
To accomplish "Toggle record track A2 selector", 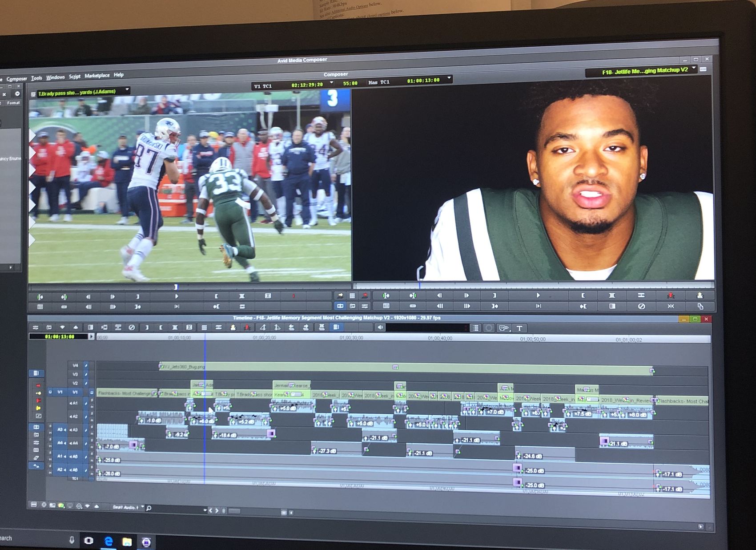I will [75, 417].
